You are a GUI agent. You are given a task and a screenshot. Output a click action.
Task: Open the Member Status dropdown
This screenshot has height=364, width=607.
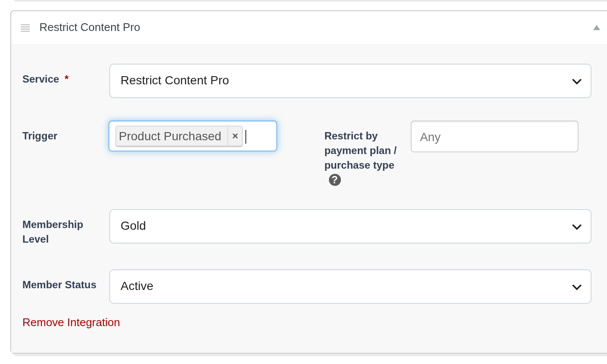pyautogui.click(x=350, y=287)
